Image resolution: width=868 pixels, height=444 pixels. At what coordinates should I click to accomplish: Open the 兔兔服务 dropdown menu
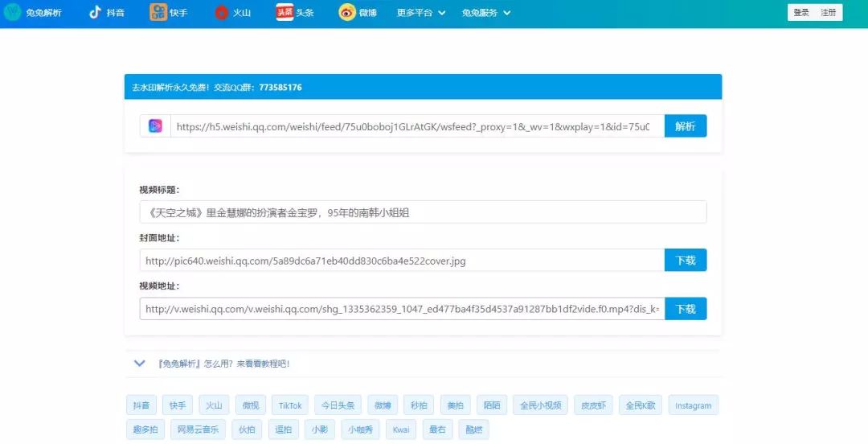(486, 12)
